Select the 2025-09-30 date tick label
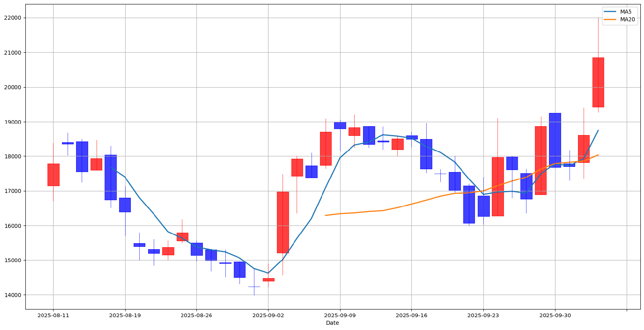This screenshot has width=644, height=330. 555,316
